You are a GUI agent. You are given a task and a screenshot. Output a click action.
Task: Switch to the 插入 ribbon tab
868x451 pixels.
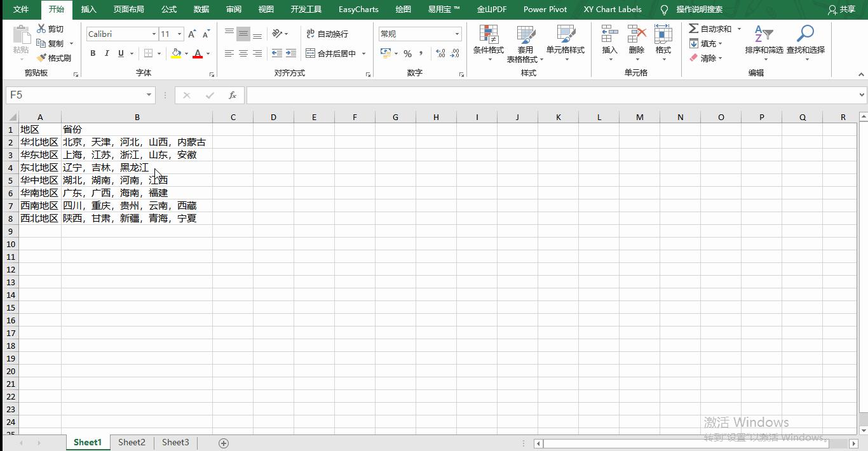(88, 9)
